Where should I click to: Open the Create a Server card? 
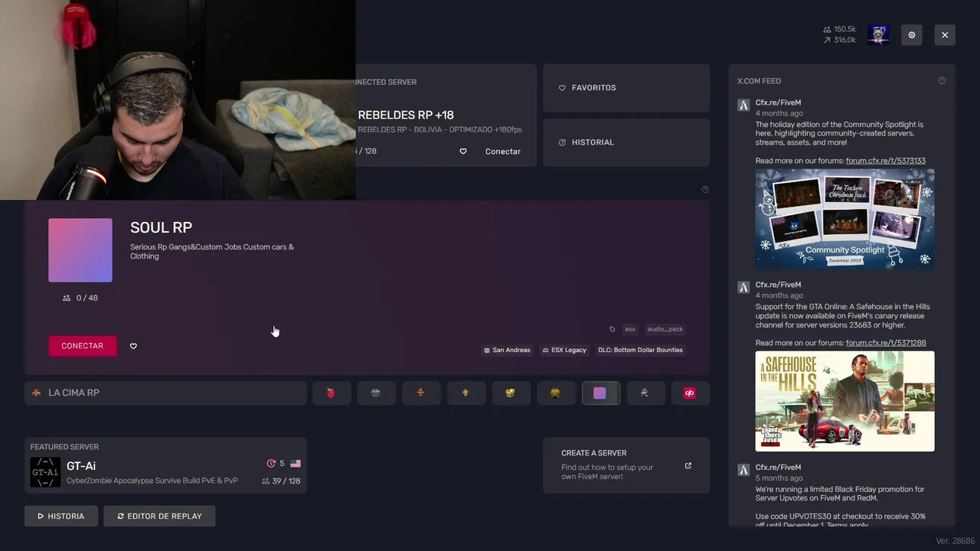626,465
